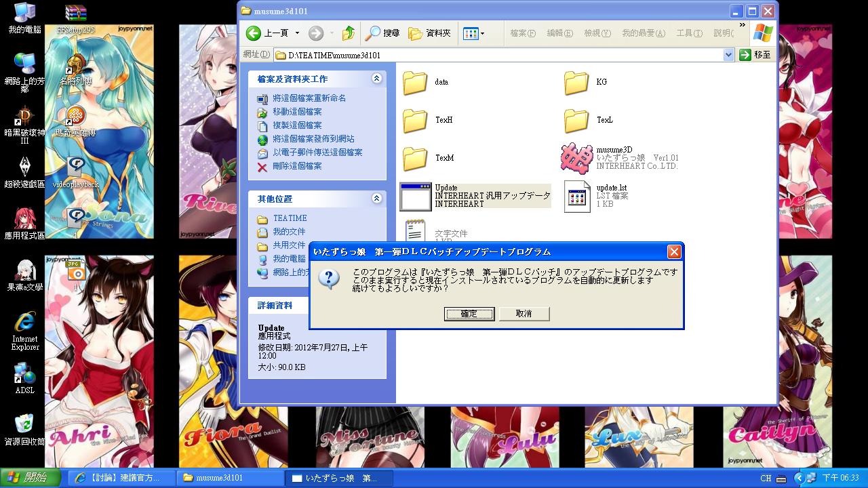The image size is (868, 488).
Task: Open 我的文件 in other places
Action: coord(289,232)
